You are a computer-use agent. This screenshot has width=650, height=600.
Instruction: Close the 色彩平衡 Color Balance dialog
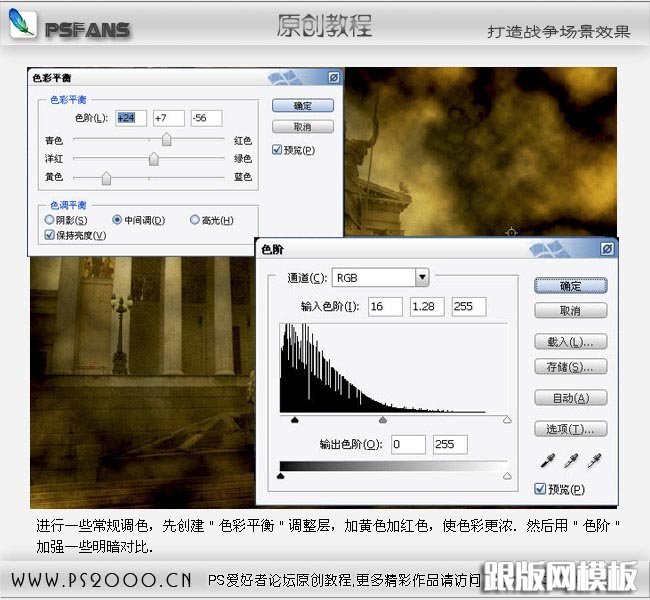pyautogui.click(x=334, y=77)
